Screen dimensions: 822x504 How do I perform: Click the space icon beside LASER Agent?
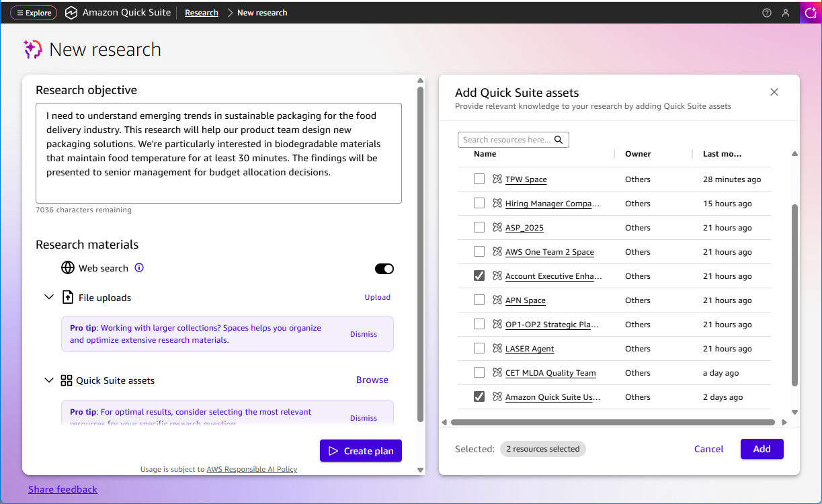pyautogui.click(x=497, y=348)
